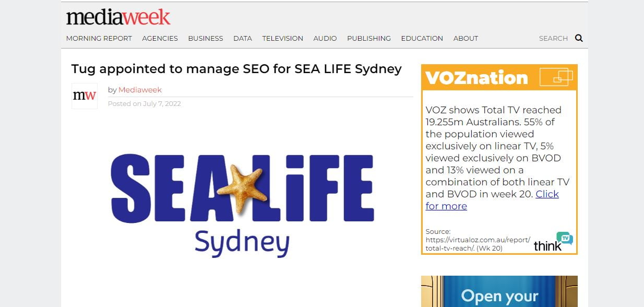Click the search magnifying glass icon
Viewport: 644px width, 307px height.
(579, 38)
